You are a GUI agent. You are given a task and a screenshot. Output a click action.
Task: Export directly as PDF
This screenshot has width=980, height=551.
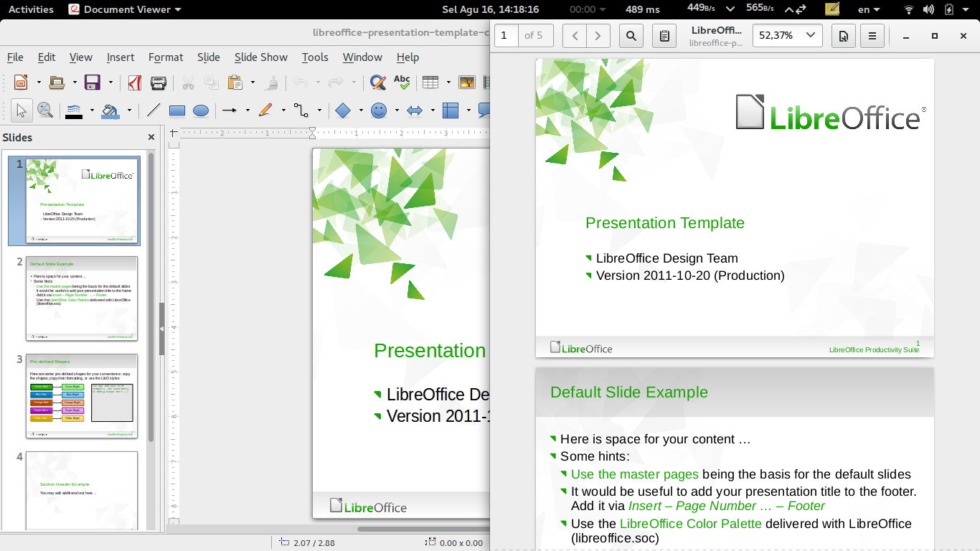pos(134,83)
